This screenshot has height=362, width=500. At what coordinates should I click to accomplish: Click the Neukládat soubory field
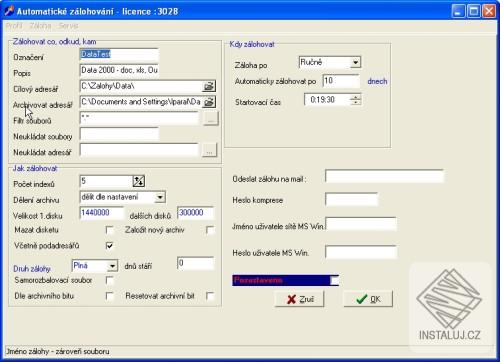tap(119, 134)
